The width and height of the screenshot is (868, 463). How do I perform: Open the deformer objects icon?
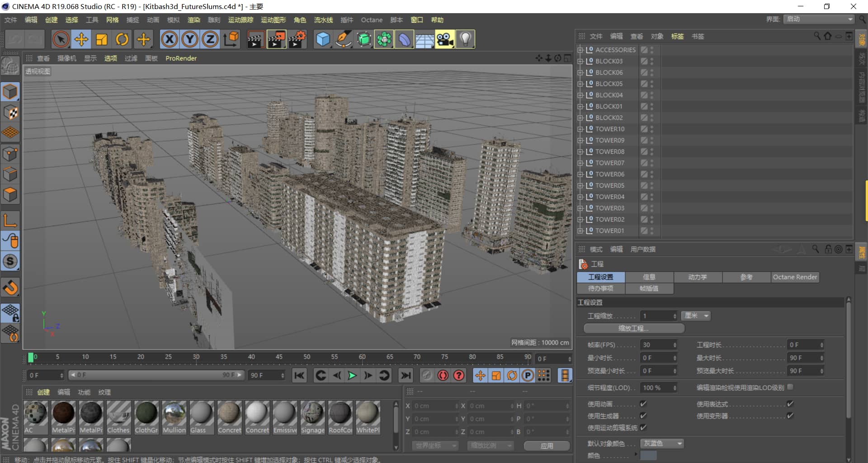(405, 39)
